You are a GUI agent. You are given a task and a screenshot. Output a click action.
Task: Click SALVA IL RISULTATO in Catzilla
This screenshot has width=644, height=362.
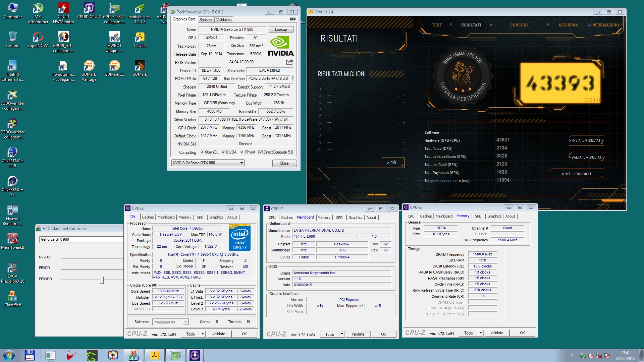[x=586, y=157]
